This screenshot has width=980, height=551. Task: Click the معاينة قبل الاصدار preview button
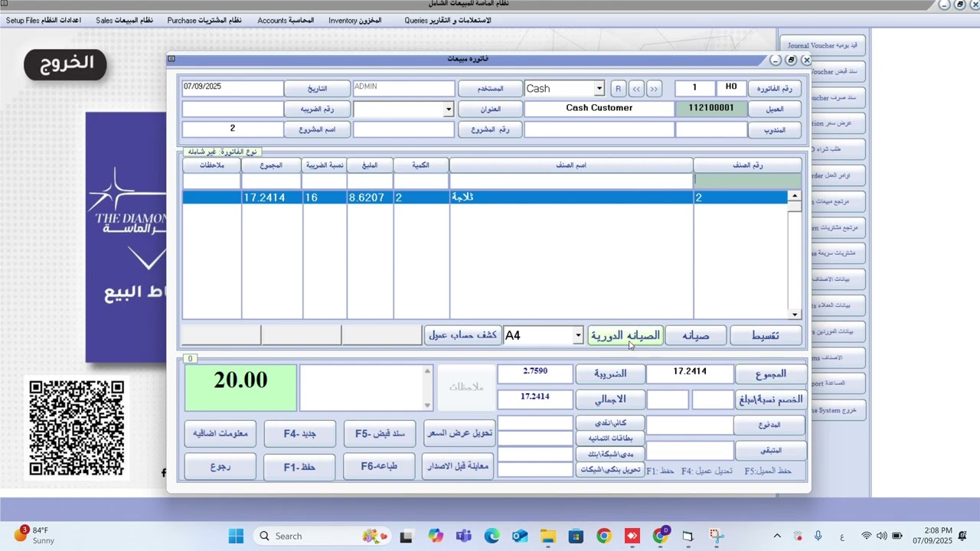(x=459, y=467)
